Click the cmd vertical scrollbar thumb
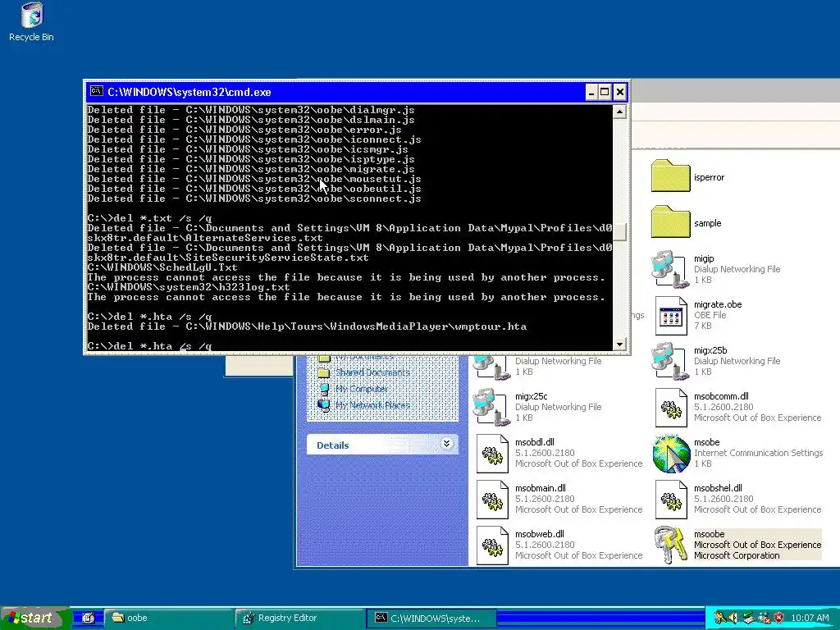The image size is (840, 630). pos(619,232)
